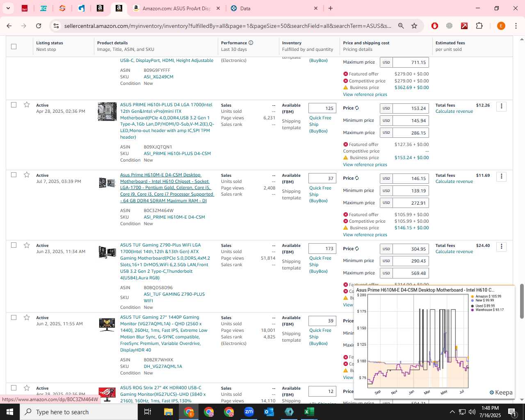
Task: Open ASUS PRIME H610I-PLUS D4 product title
Action: tap(167, 121)
